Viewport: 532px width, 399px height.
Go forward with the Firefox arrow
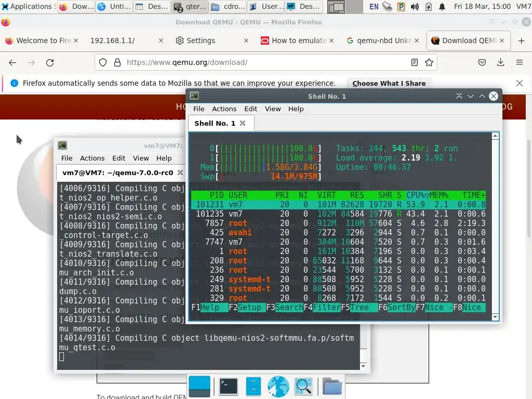(31, 62)
